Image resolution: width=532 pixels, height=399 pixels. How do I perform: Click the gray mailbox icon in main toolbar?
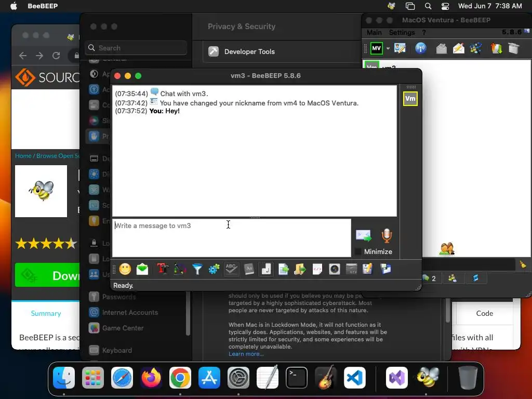(x=442, y=48)
